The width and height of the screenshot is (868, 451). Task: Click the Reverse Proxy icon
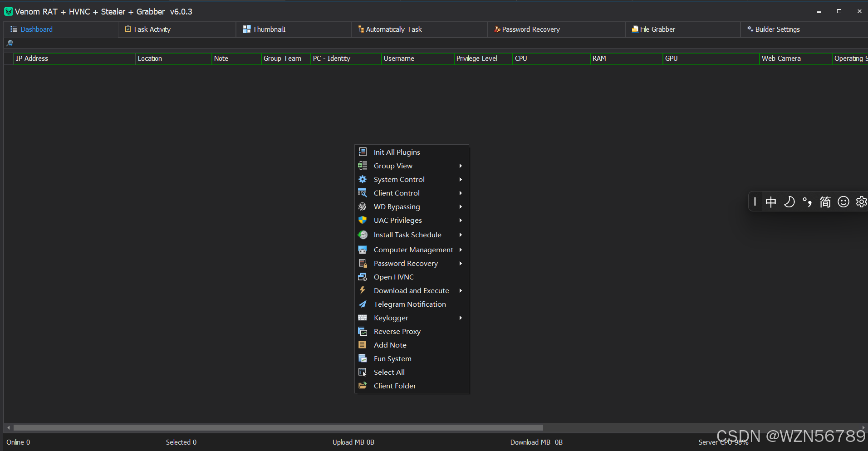click(x=363, y=331)
